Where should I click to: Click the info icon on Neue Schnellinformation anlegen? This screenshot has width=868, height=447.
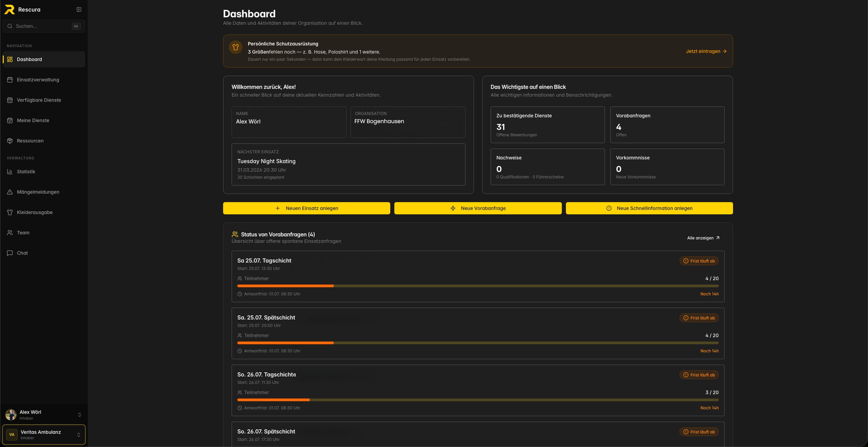point(609,208)
